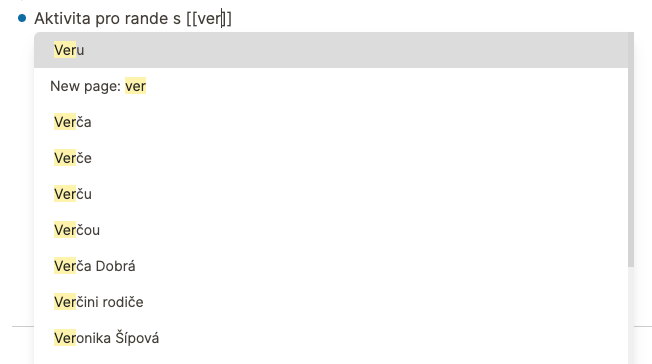The height and width of the screenshot is (364, 652).
Task: Choose the Verču page suggestion
Action: pos(331,194)
